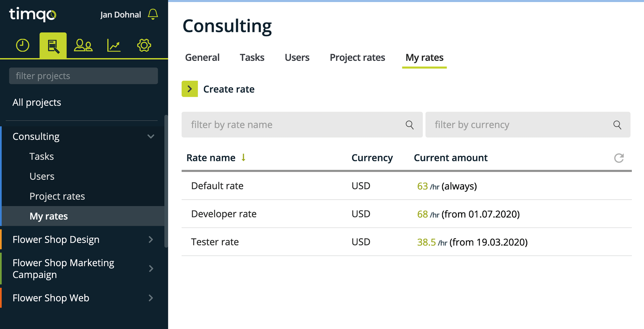644x329 pixels.
Task: Switch to the Project rates tab
Action: coord(357,58)
